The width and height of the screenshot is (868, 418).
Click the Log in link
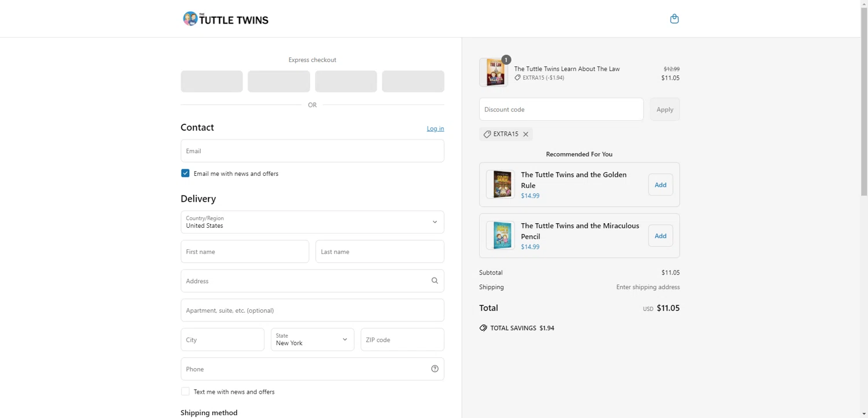435,128
